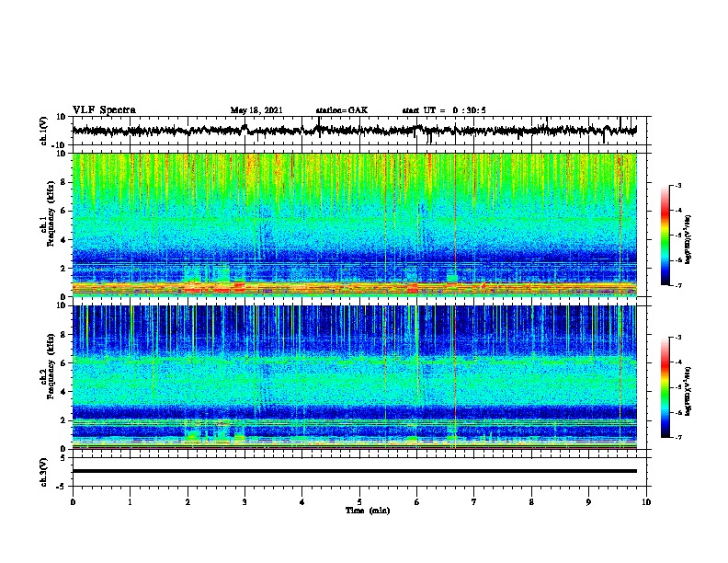This screenshot has height=563, width=728.
Task: Click the "station=GAK" header label
Action: pyautogui.click(x=342, y=110)
